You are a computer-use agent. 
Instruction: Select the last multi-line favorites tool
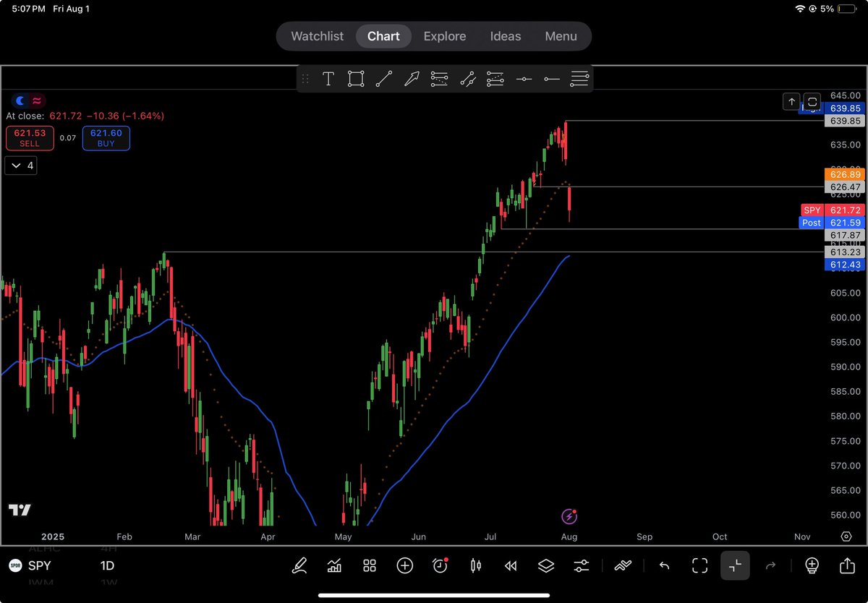pyautogui.click(x=579, y=79)
